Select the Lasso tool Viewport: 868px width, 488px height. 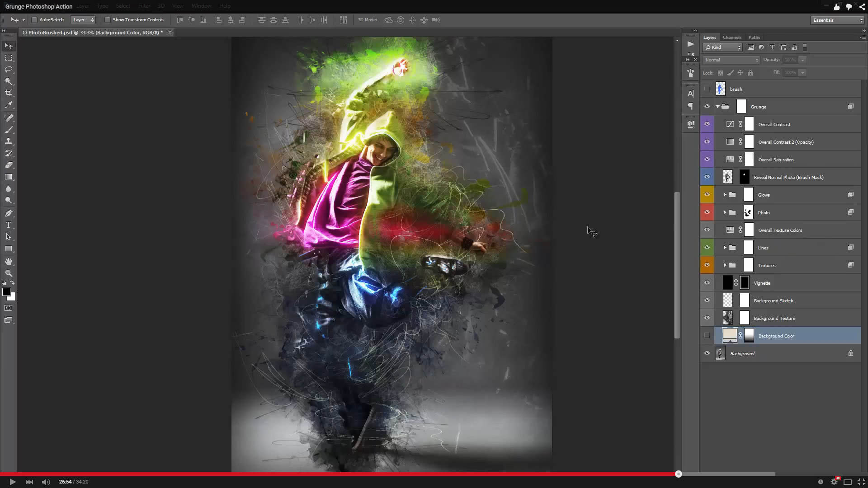click(x=9, y=70)
